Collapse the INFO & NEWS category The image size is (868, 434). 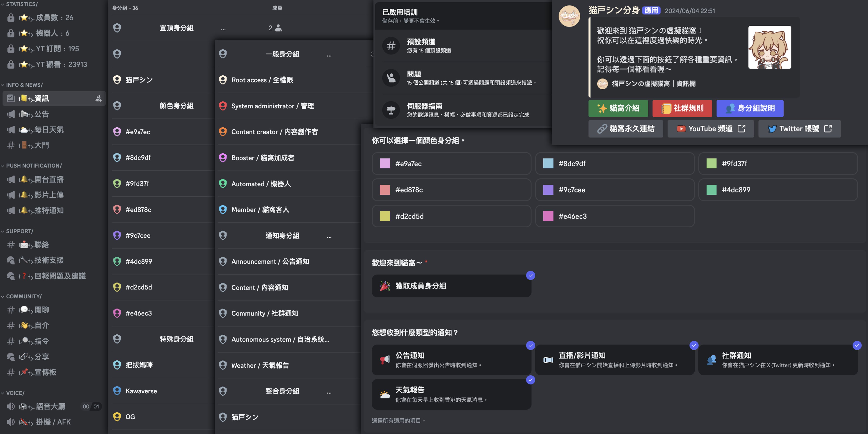pos(24,85)
